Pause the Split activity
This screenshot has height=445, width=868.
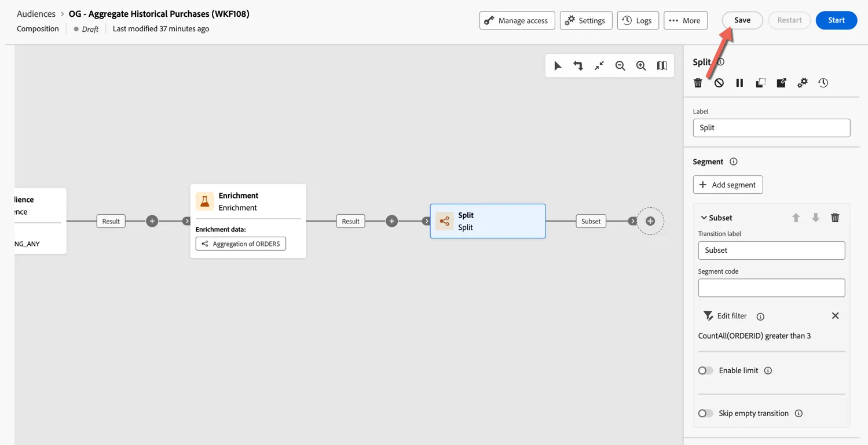pos(739,83)
